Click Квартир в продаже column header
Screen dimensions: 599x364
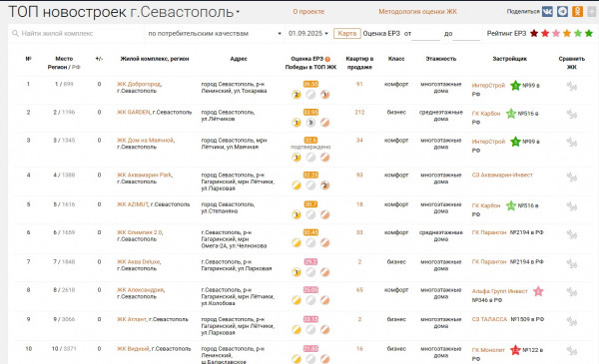point(359,63)
